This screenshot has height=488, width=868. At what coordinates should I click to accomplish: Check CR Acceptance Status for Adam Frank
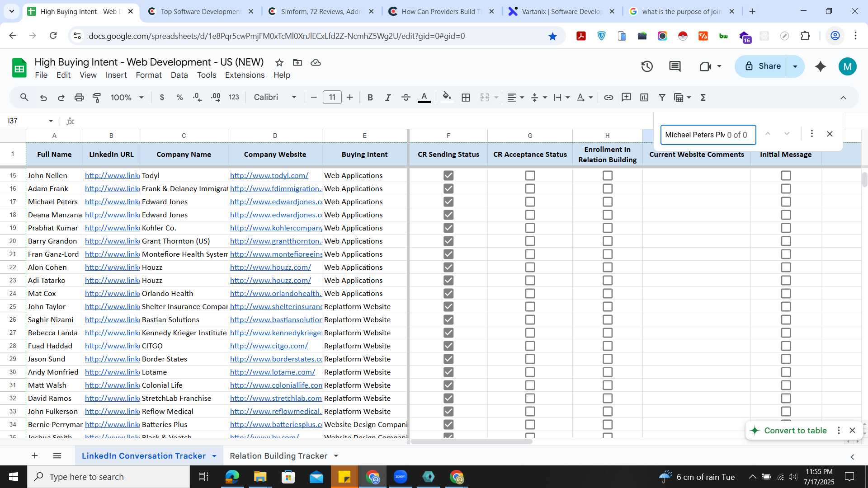[x=530, y=188]
